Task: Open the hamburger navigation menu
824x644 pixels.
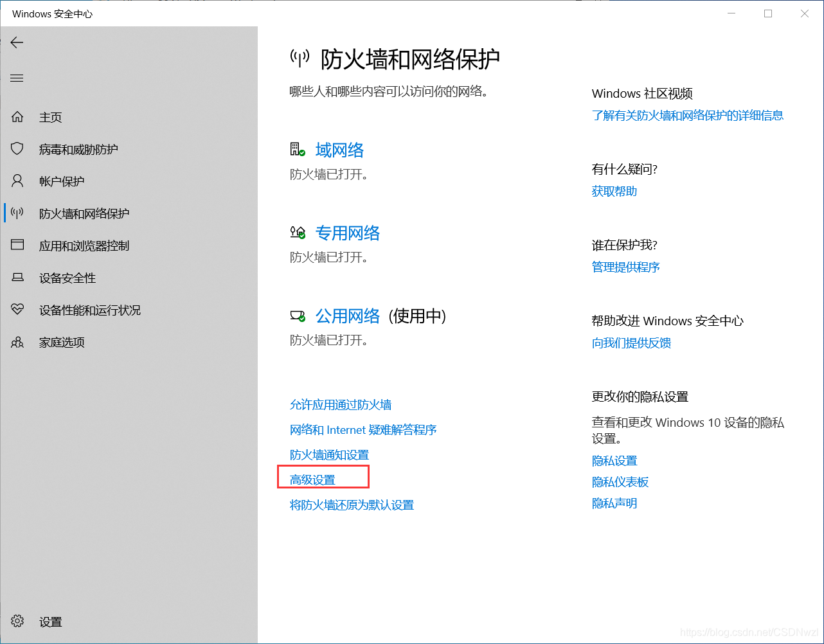Action: point(17,78)
